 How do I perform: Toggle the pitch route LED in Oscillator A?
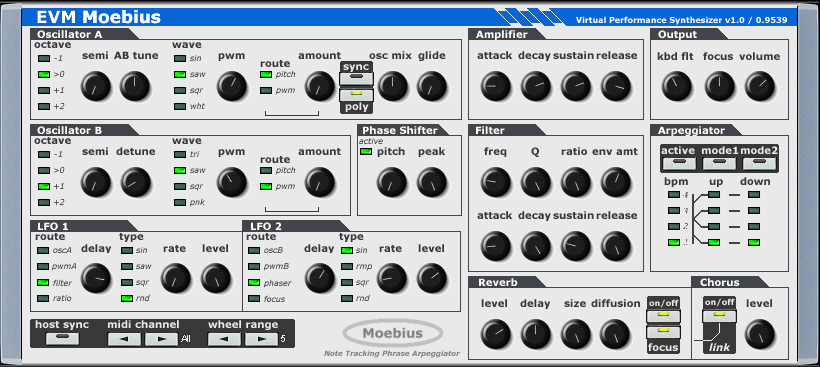point(266,74)
